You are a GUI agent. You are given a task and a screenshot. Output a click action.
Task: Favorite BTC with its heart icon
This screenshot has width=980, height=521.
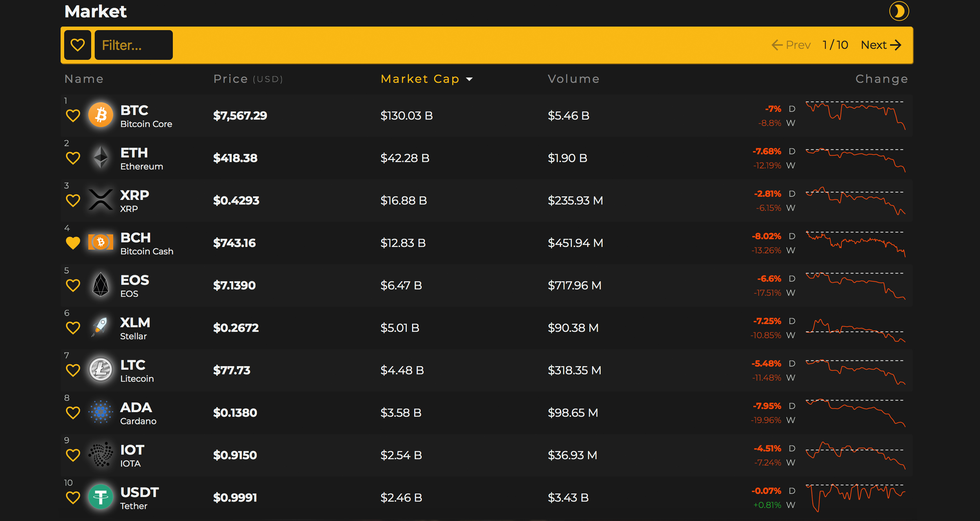click(x=73, y=116)
